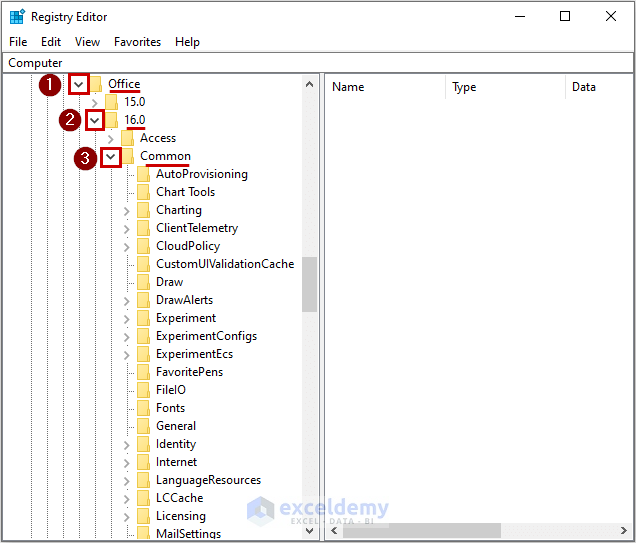
Task: Click the AutoProvisioning folder icon
Action: (143, 174)
